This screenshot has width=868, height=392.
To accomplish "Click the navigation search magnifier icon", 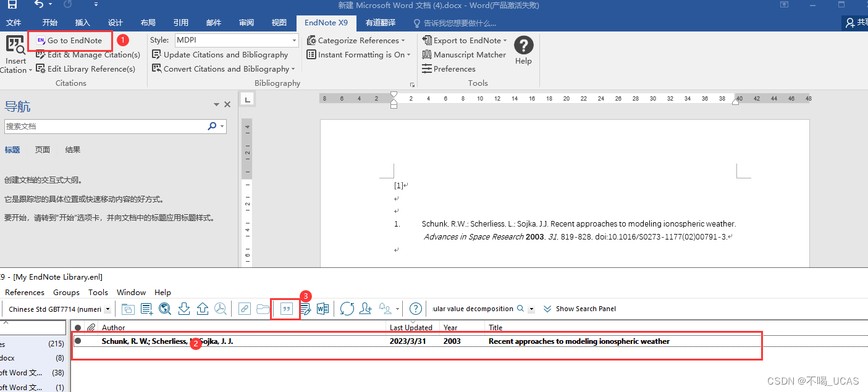I will coord(212,126).
